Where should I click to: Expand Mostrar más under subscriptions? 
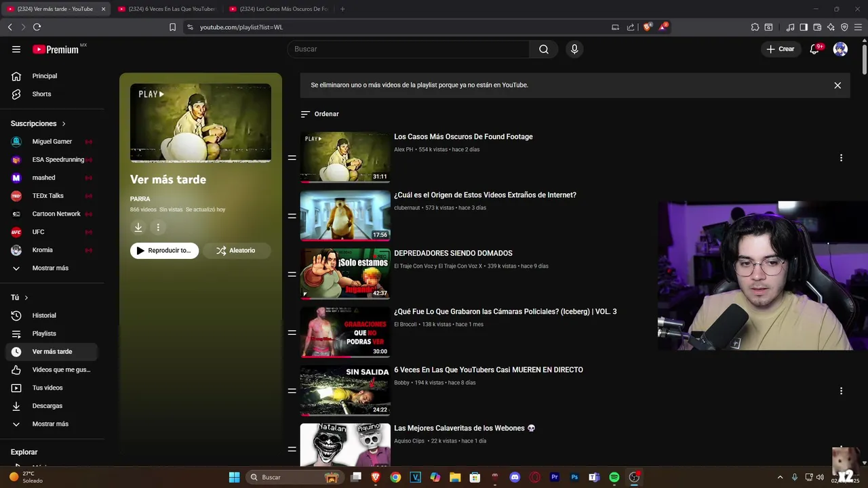click(52, 268)
